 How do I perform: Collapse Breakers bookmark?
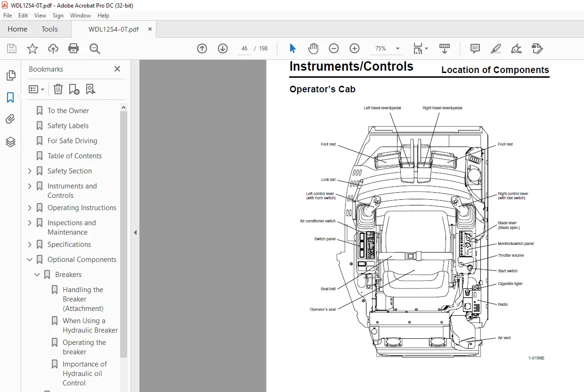[x=37, y=275]
